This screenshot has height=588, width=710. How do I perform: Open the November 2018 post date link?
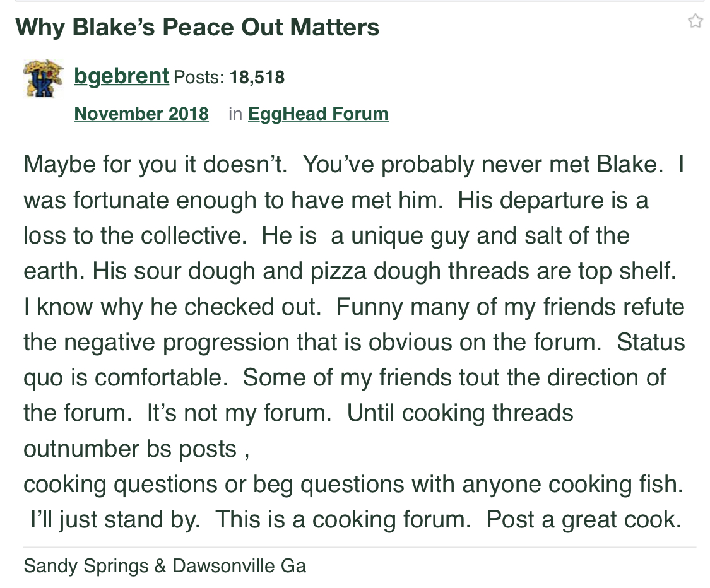[141, 114]
